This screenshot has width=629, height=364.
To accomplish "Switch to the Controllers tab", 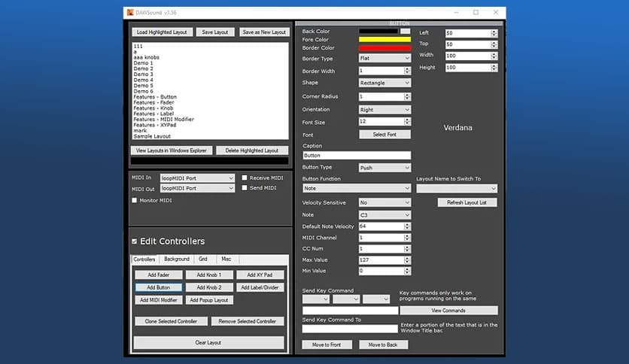I will tap(144, 259).
